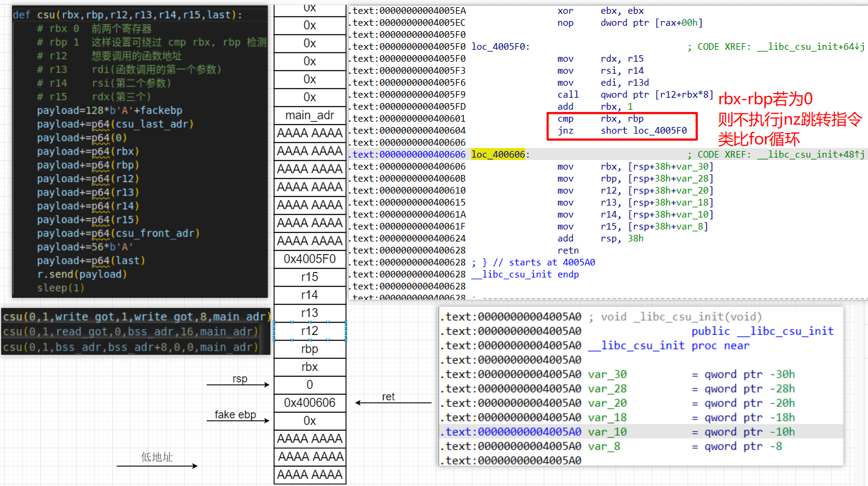Click the 'add rbx, 1' instruction
The image size is (868, 486).
pyautogui.click(x=595, y=107)
